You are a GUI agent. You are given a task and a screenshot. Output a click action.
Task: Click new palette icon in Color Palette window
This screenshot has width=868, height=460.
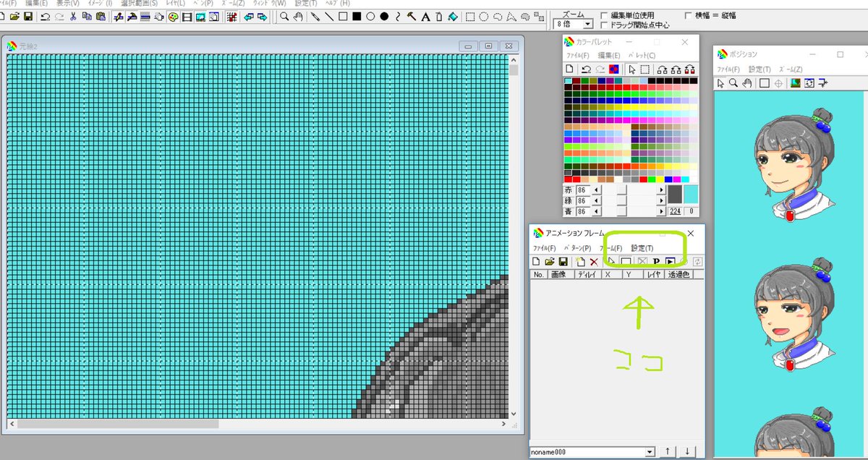(570, 69)
